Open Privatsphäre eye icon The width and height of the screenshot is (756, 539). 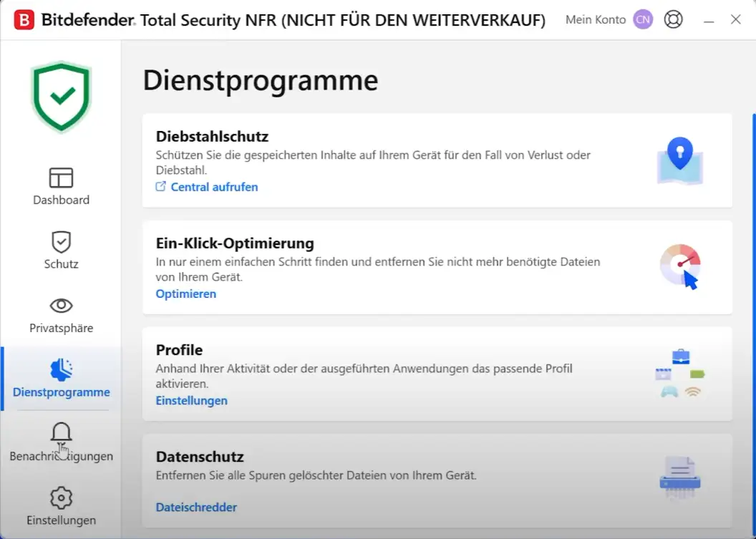61,306
